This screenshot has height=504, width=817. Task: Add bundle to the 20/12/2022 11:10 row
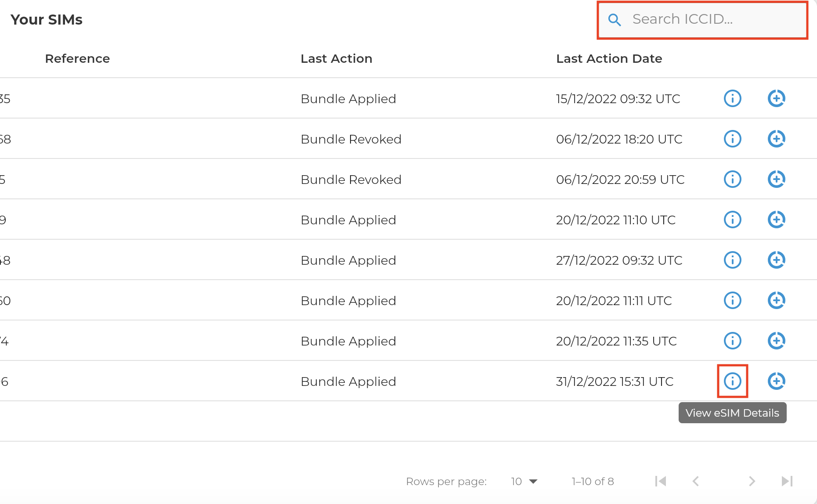(x=776, y=220)
